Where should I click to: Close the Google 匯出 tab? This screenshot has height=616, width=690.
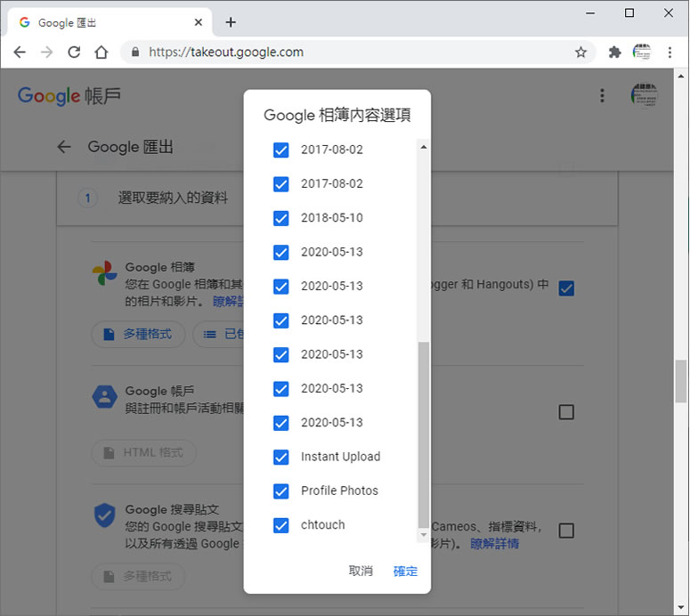(x=199, y=22)
